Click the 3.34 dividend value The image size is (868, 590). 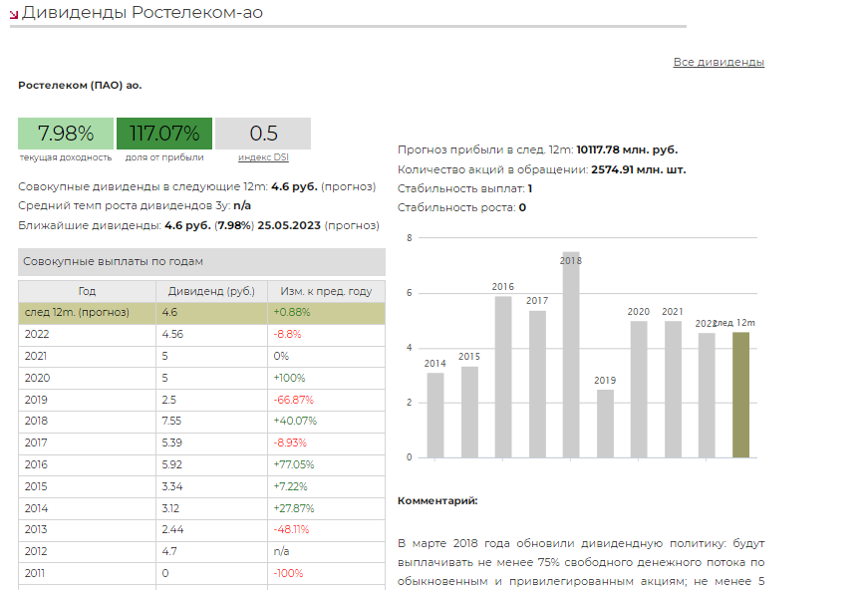pos(172,486)
